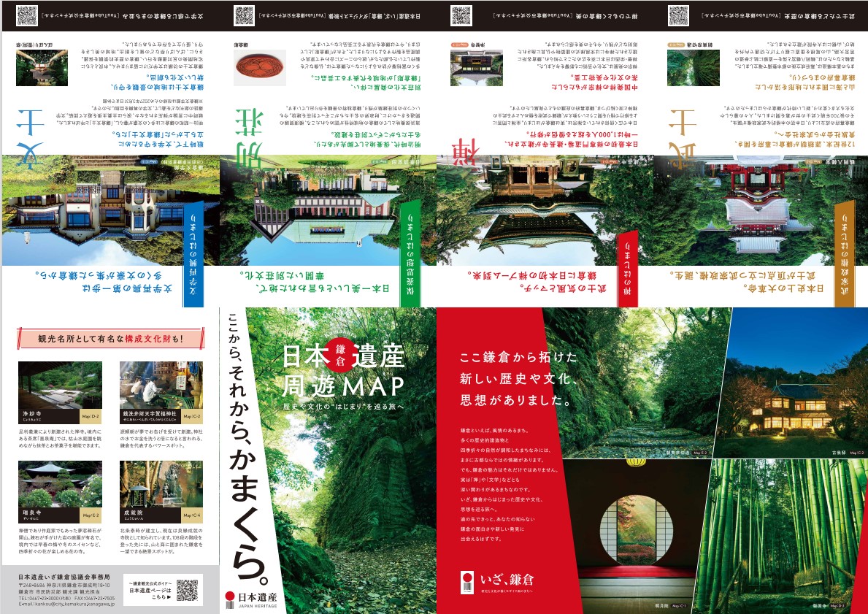Click red 鎌倉 circle in map title
The width and height of the screenshot is (868, 614).
[x=339, y=355]
